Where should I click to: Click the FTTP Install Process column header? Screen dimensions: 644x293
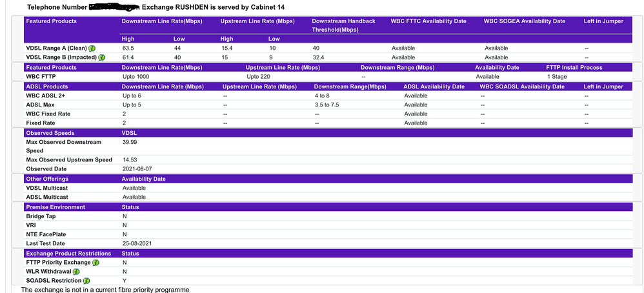(x=574, y=67)
